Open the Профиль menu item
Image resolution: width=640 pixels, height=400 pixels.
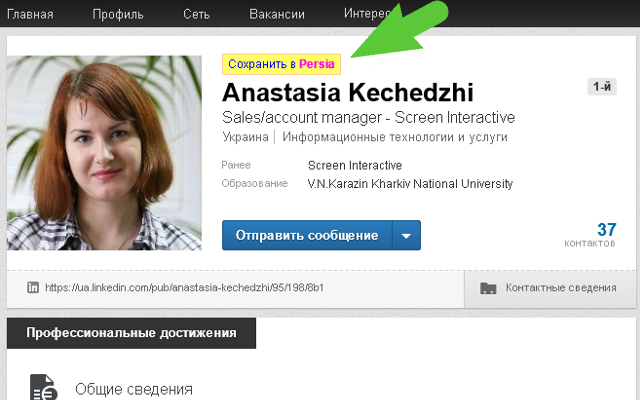click(x=118, y=14)
